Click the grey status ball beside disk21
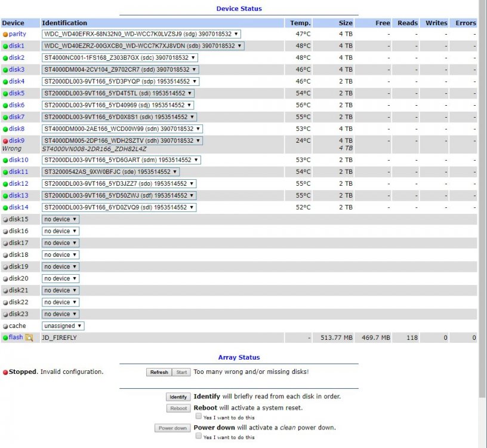Screen dimensions: 487x448 point(5,291)
